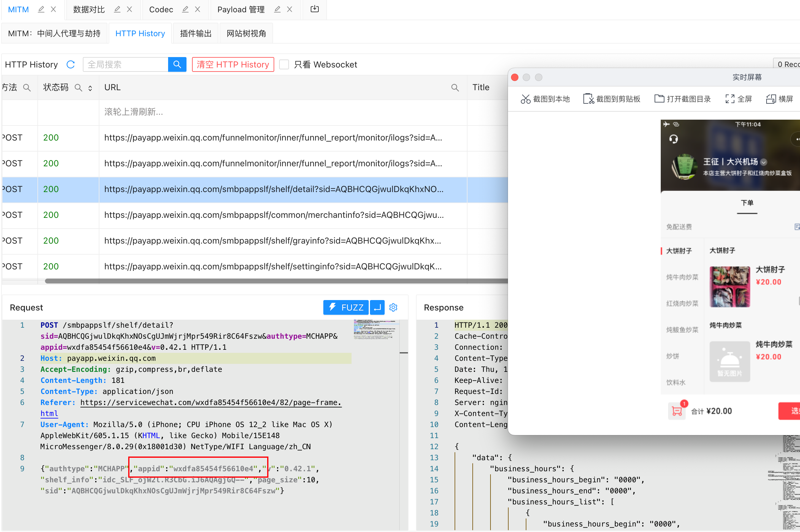This screenshot has height=532, width=800.
Task: Open the Payload 管理 tab
Action: pyautogui.click(x=241, y=10)
